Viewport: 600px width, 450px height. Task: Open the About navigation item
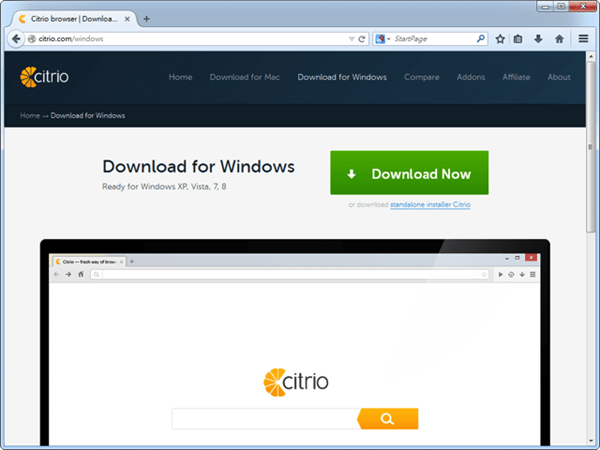[559, 77]
